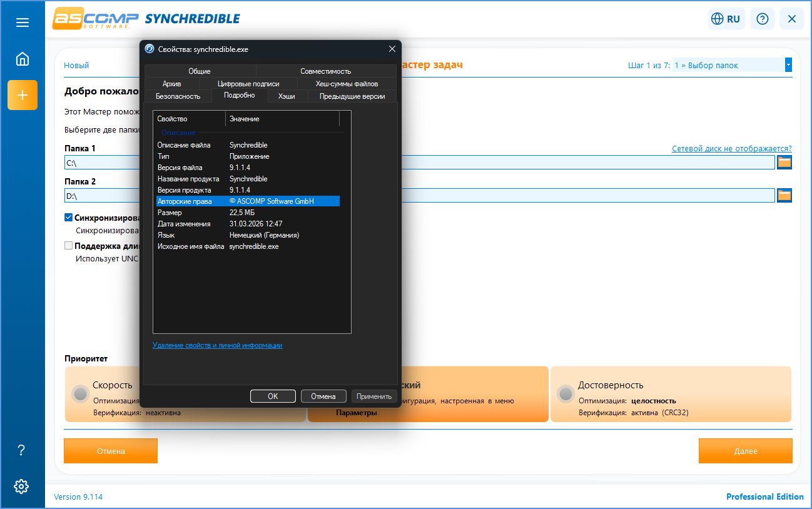
Task: Click the Далее button
Action: point(746,451)
